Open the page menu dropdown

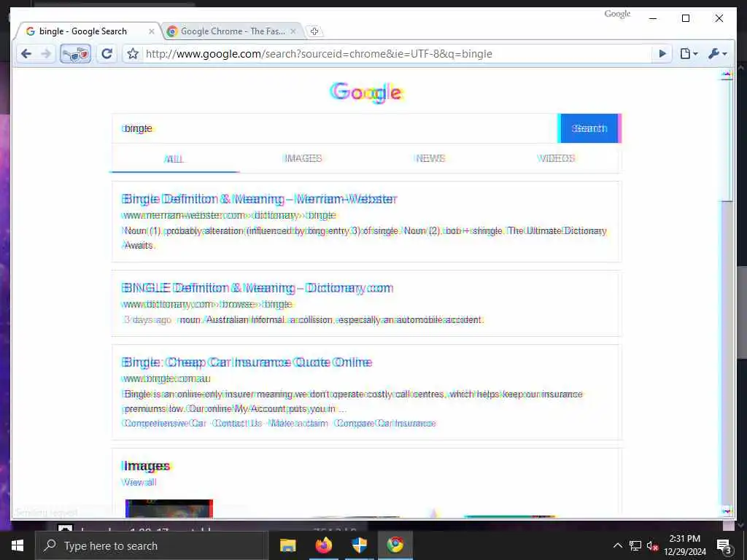coord(689,54)
